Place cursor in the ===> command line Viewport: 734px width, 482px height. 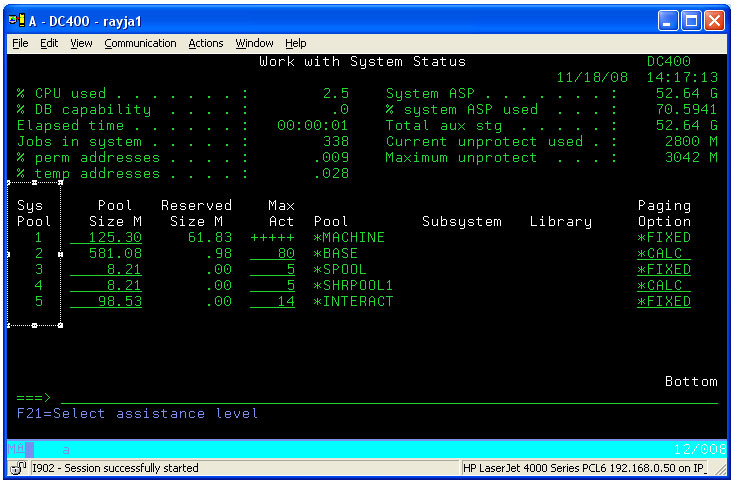click(388, 398)
